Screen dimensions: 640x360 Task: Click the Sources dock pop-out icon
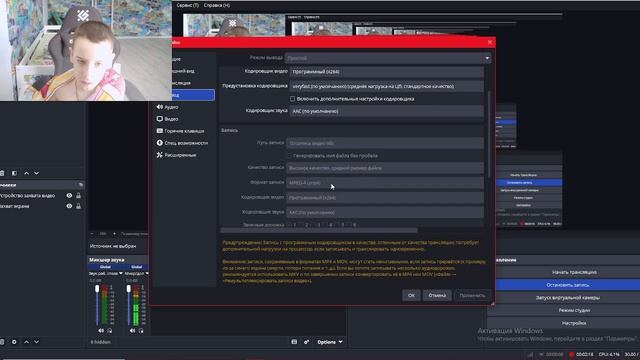click(80, 185)
